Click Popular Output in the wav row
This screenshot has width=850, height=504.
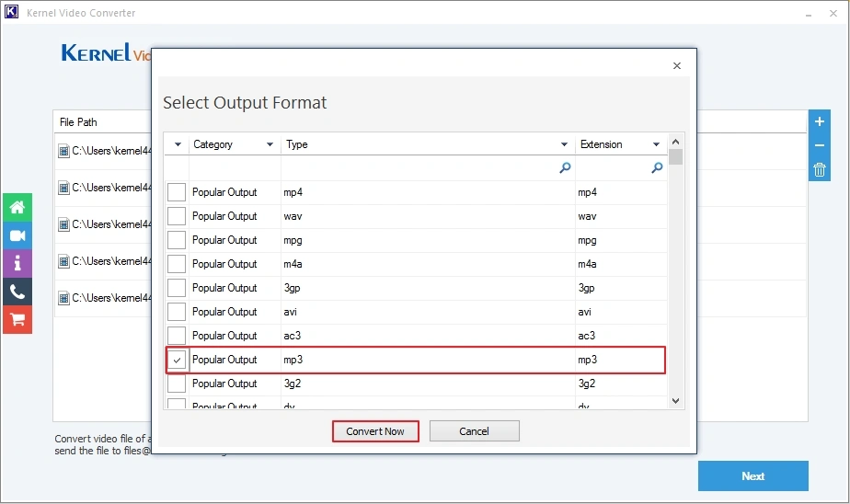(x=224, y=216)
